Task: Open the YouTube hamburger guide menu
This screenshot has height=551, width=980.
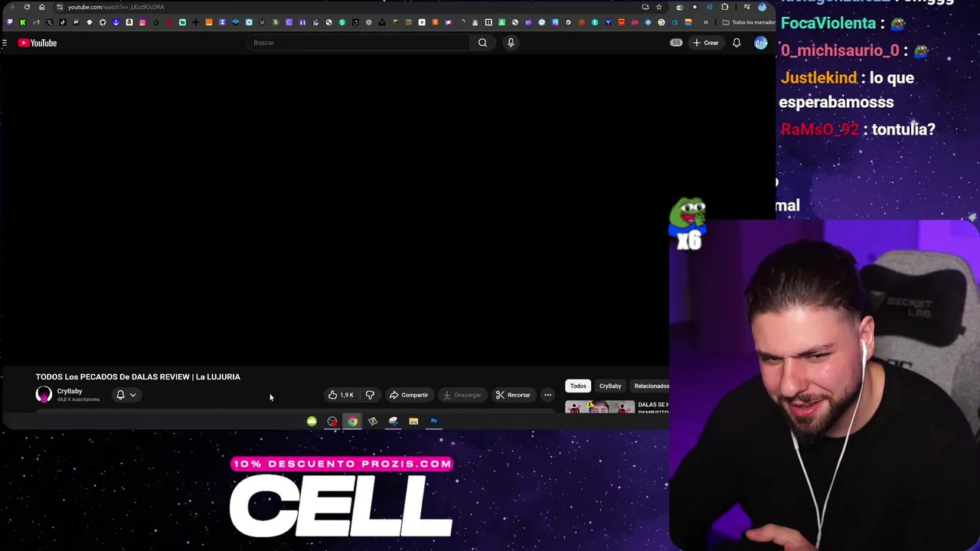Action: (x=5, y=43)
